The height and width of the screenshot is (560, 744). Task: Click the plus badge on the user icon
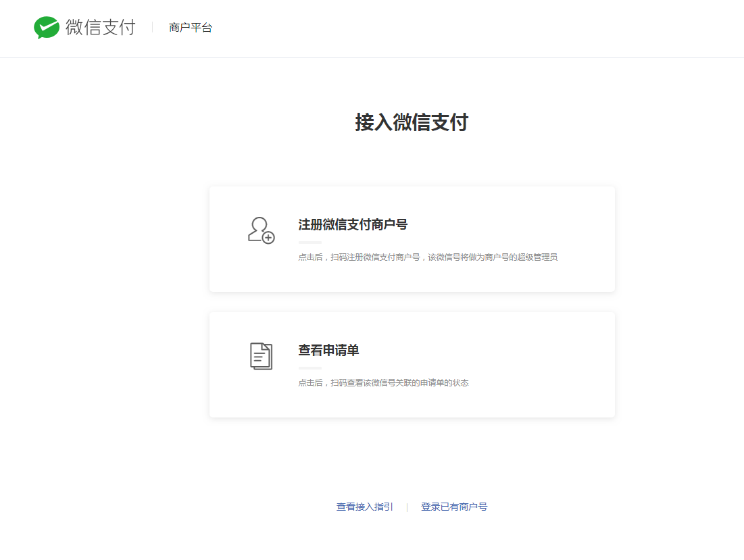coord(268,237)
